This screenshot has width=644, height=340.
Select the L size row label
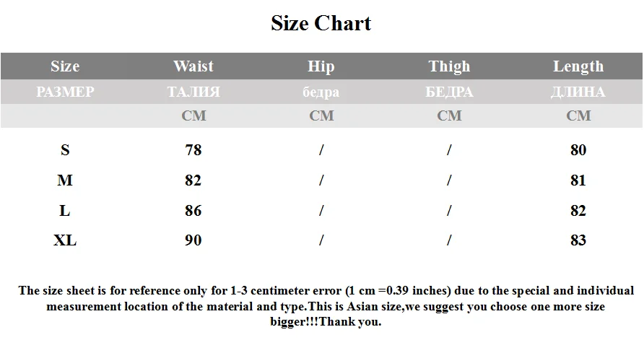(65, 211)
